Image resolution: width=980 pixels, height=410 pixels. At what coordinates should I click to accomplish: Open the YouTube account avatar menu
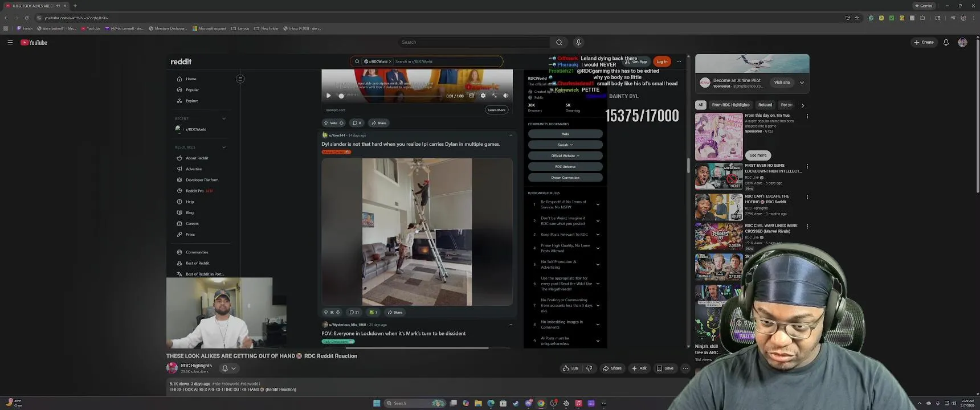click(962, 42)
